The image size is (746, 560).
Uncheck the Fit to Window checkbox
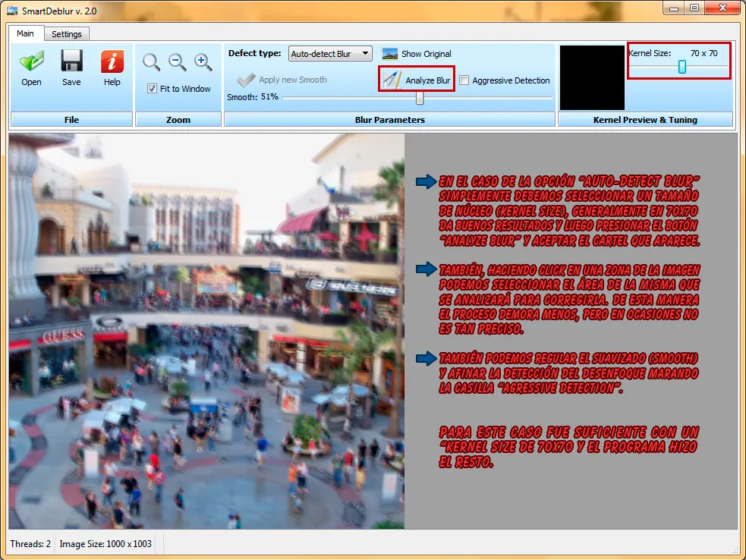[x=153, y=89]
